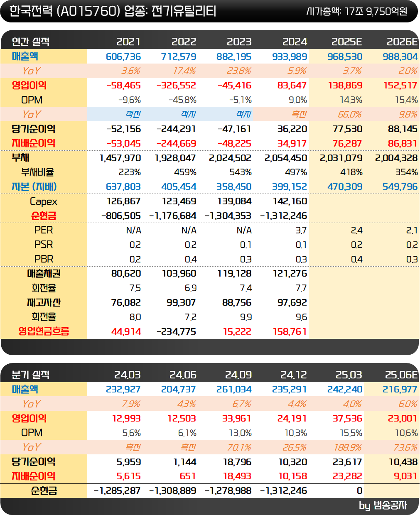Click the 'PSR' row label

(x=44, y=245)
